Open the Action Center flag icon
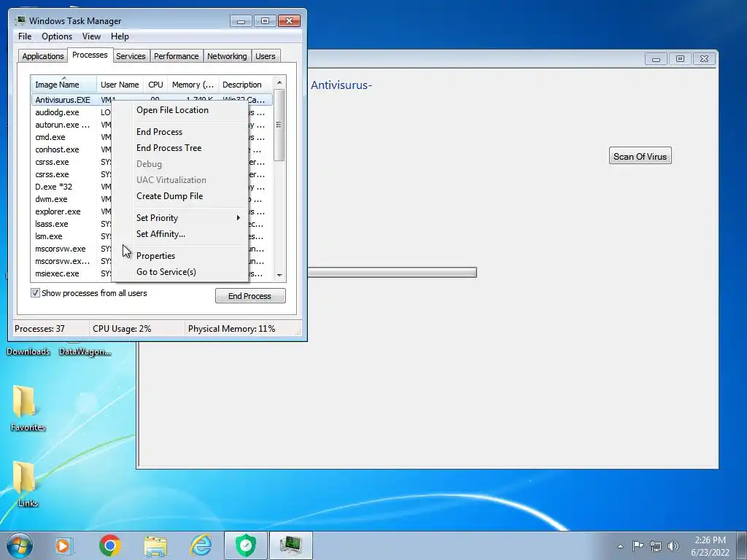The width and height of the screenshot is (747, 560). tap(638, 545)
